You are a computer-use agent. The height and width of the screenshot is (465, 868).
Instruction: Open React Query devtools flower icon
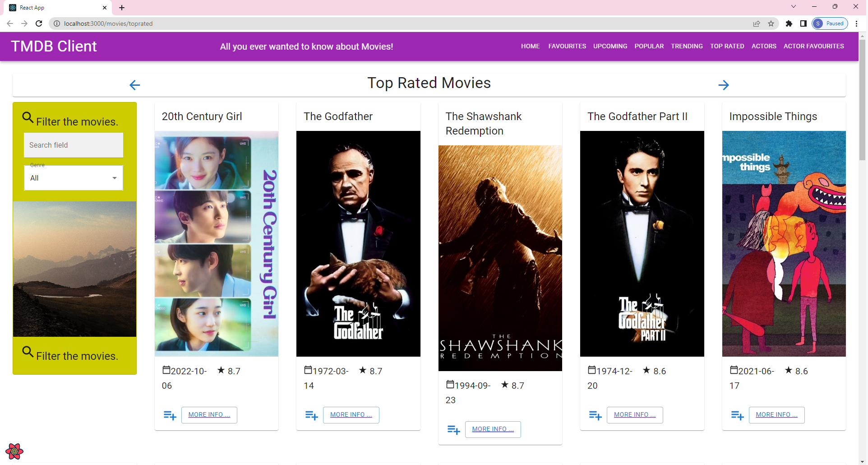[14, 451]
